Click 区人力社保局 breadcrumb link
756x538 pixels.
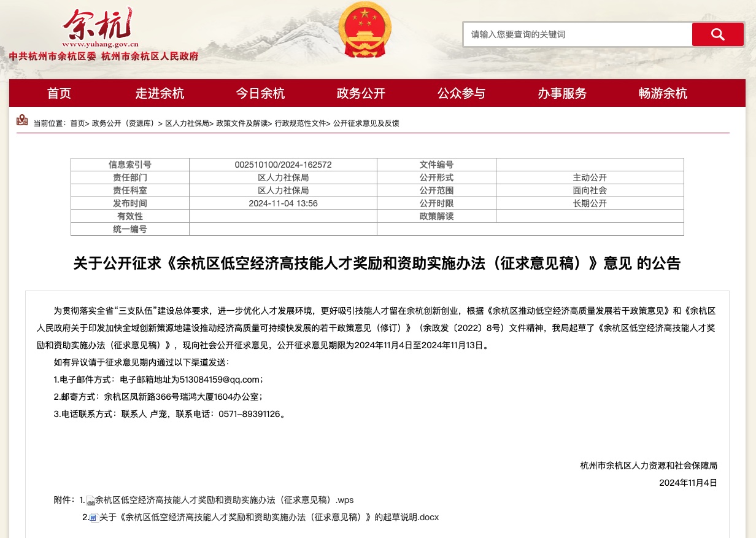(x=187, y=123)
